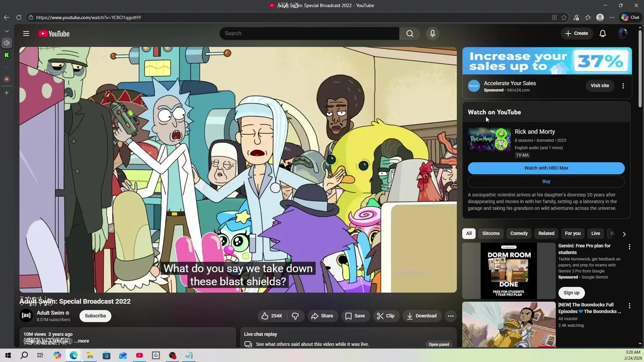Start voice search with microphone icon
This screenshot has height=362, width=644.
[432, 34]
